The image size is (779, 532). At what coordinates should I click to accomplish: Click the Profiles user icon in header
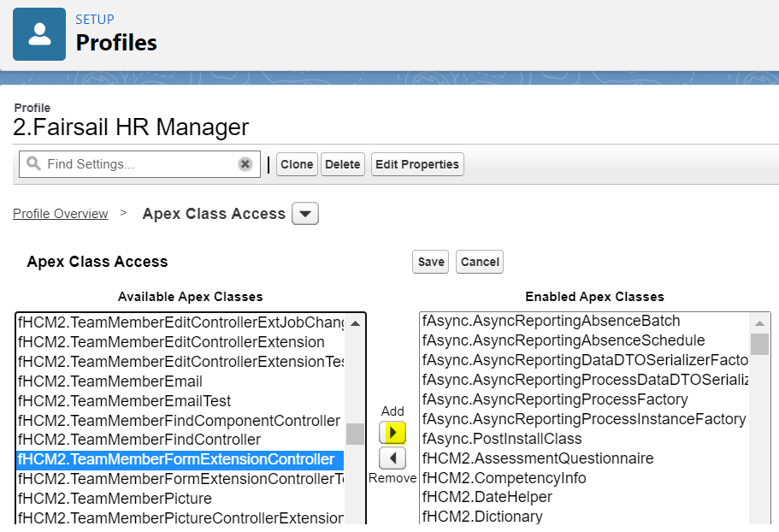pos(39,34)
